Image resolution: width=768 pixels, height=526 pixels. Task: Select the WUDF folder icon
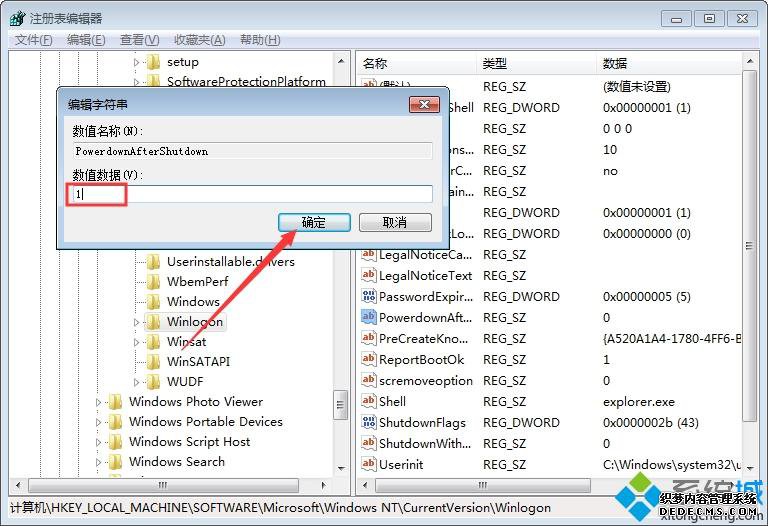click(x=153, y=382)
